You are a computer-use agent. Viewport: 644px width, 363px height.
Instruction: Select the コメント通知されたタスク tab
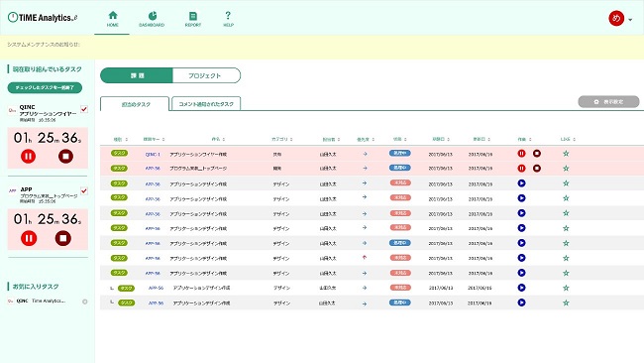click(206, 104)
